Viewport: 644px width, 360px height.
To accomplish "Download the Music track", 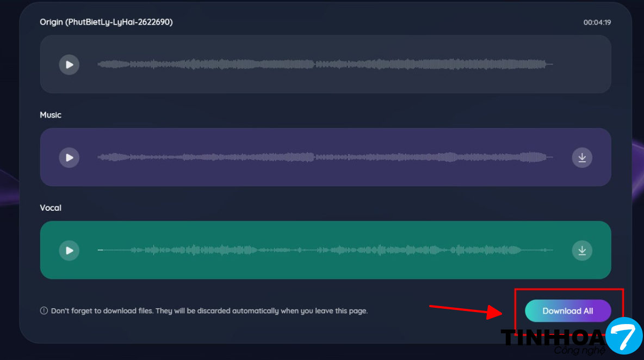I will (582, 157).
